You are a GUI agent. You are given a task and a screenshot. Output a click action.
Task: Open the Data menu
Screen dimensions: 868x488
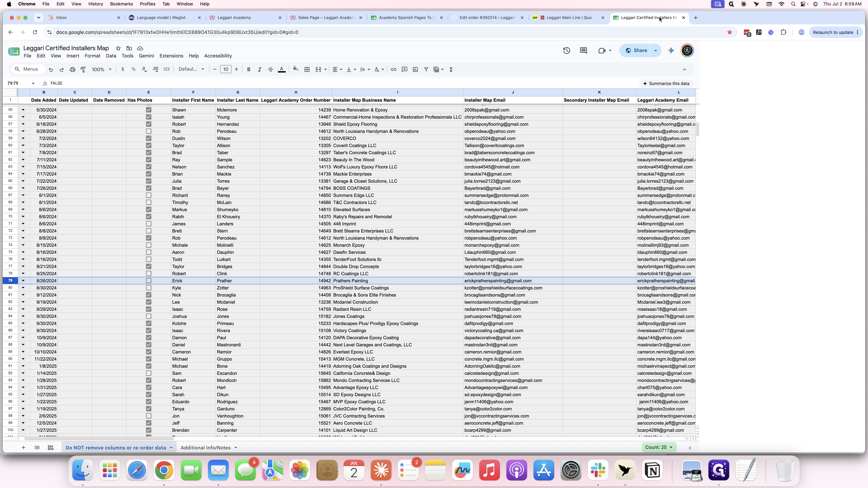111,56
